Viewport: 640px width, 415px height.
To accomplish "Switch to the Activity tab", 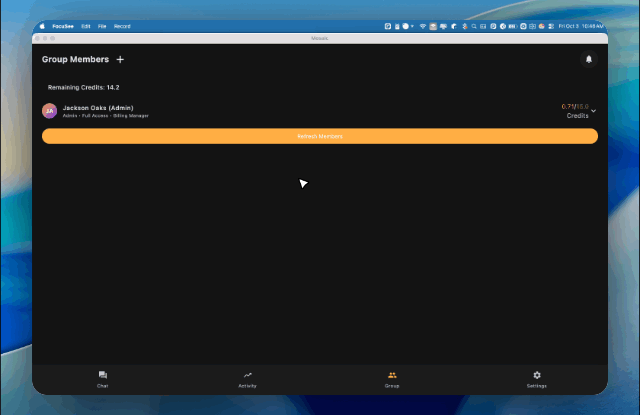I will coord(247,379).
